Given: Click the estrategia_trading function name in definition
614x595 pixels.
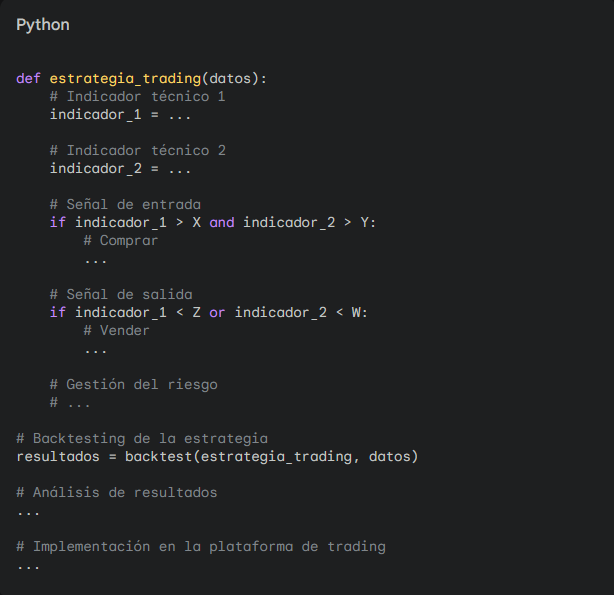Looking at the screenshot, I should (125, 78).
